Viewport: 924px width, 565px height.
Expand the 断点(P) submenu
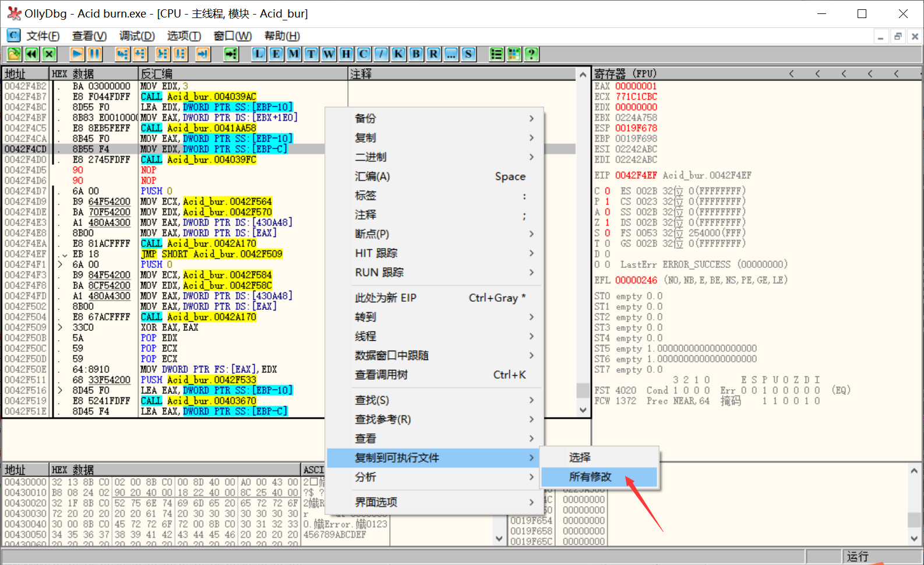click(x=435, y=234)
